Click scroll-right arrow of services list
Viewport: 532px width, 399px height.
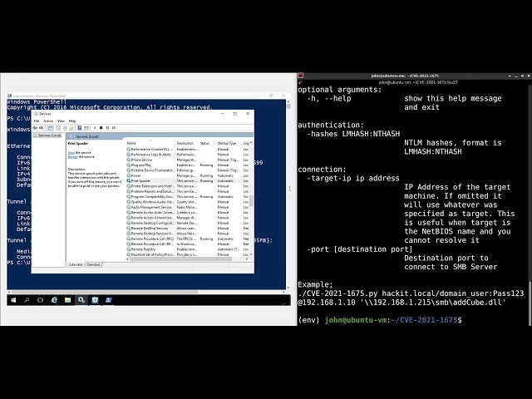point(247,259)
